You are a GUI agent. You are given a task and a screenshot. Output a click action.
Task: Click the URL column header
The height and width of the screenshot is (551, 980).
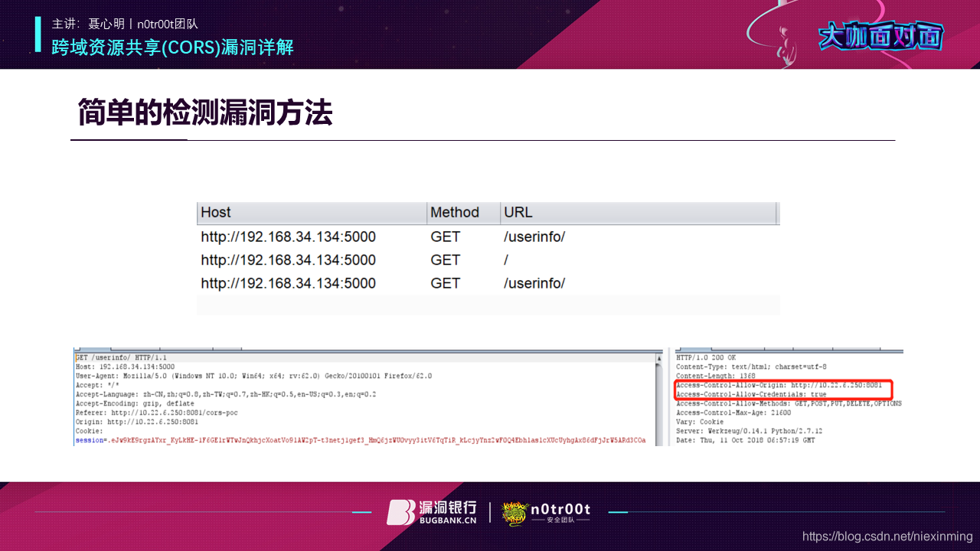pos(639,212)
